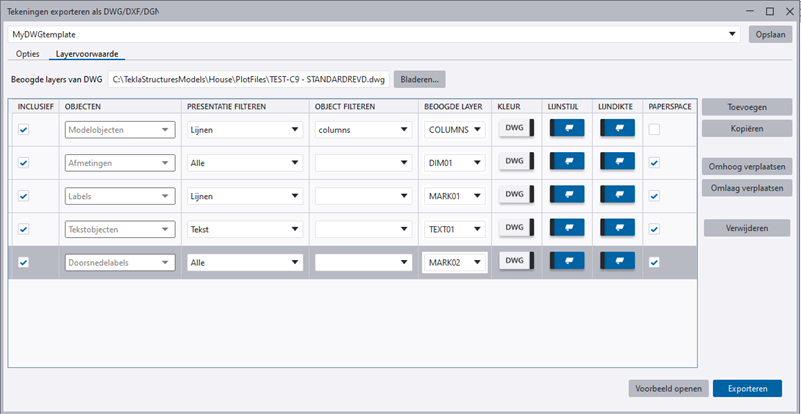Switch to the Opties tab

28,53
